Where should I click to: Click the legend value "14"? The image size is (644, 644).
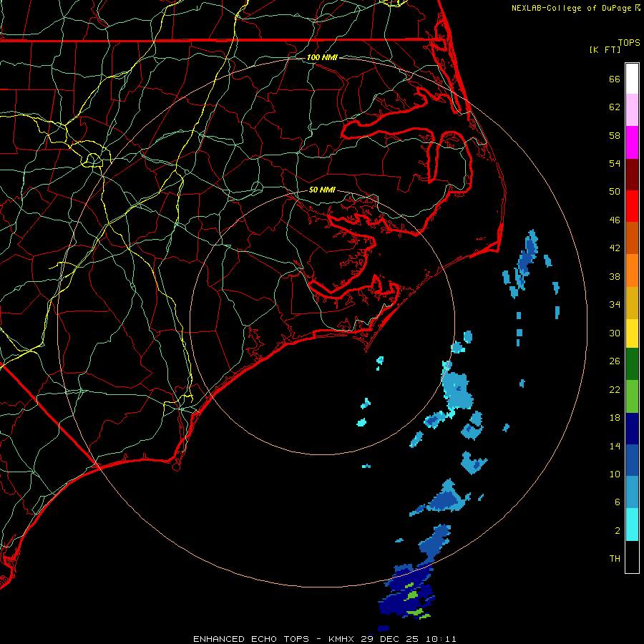click(615, 446)
